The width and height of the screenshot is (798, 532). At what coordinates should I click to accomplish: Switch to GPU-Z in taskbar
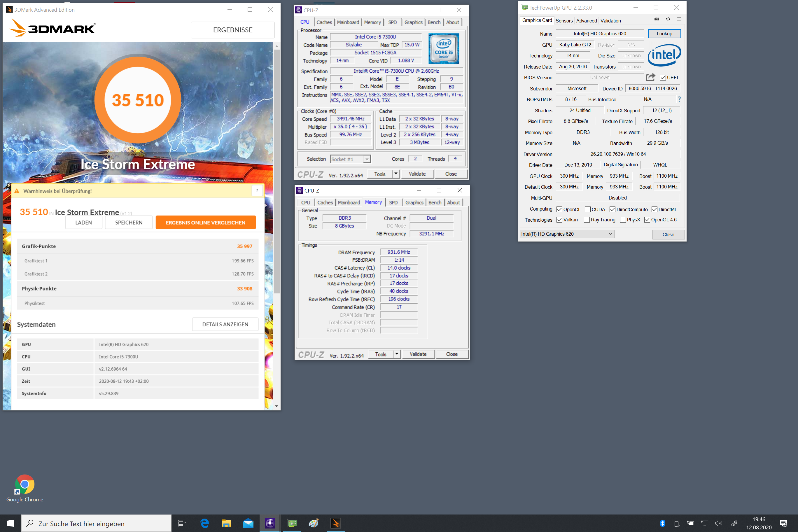pyautogui.click(x=292, y=523)
